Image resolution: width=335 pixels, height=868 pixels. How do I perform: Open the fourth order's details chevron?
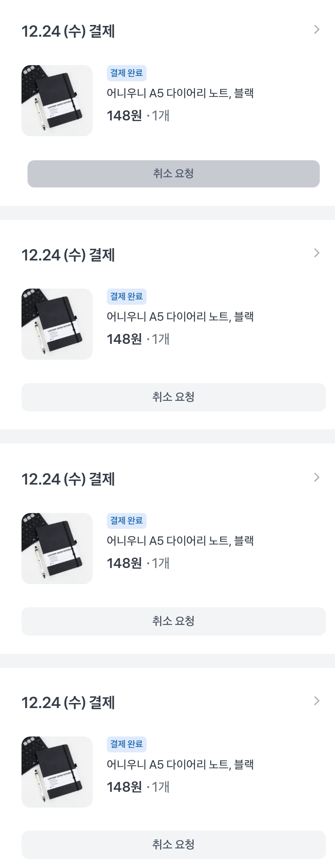316,701
